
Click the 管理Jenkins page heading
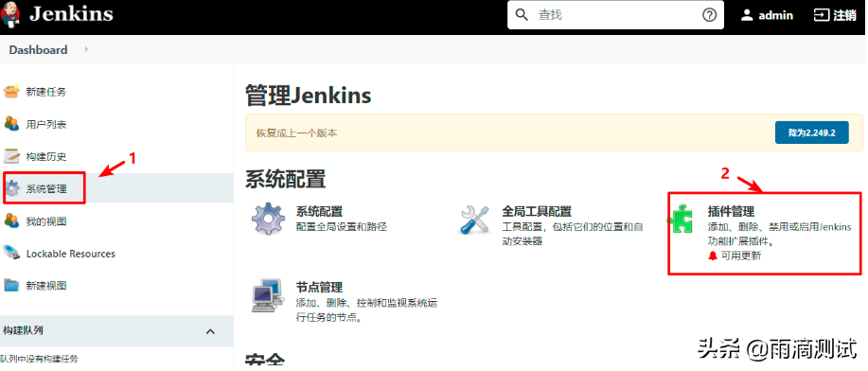pyautogui.click(x=309, y=96)
